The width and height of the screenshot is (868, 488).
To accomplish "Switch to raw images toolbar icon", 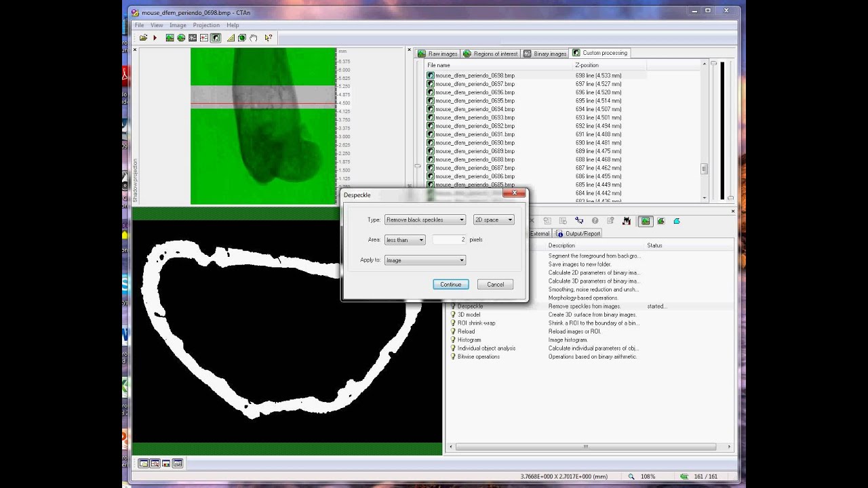I will [170, 38].
